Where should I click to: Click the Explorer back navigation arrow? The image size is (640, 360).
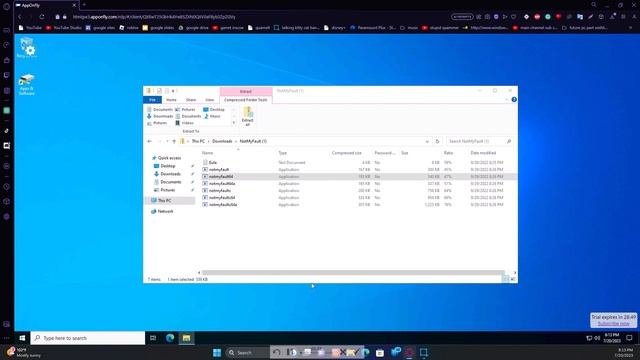pyautogui.click(x=149, y=141)
